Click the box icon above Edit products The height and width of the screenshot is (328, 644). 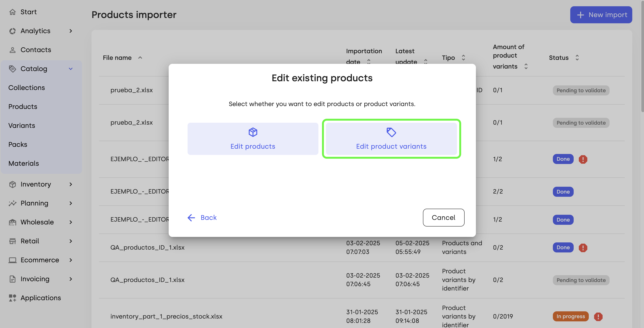click(253, 132)
